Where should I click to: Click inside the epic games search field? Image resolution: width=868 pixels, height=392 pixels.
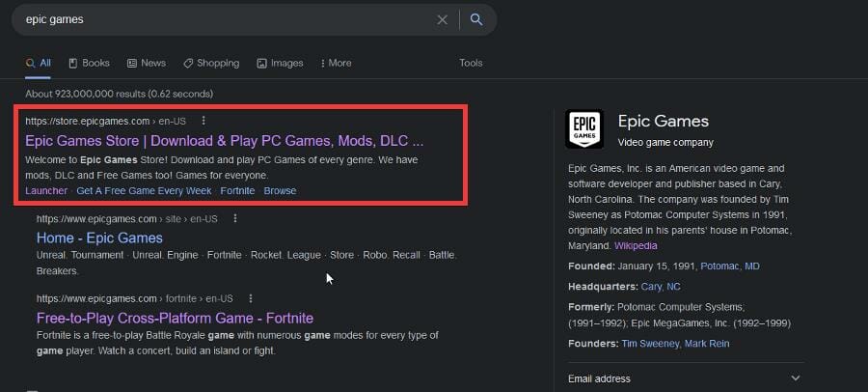(x=227, y=19)
